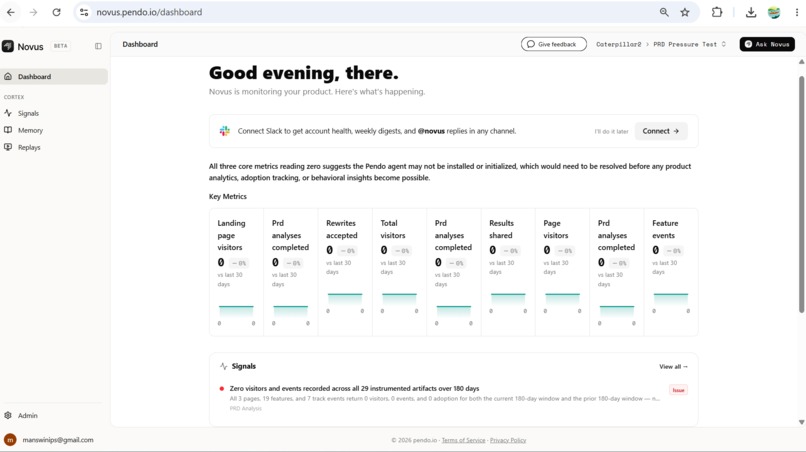Open Dashboard in the sidebar
Screen dimensions: 806x452
click(x=54, y=77)
